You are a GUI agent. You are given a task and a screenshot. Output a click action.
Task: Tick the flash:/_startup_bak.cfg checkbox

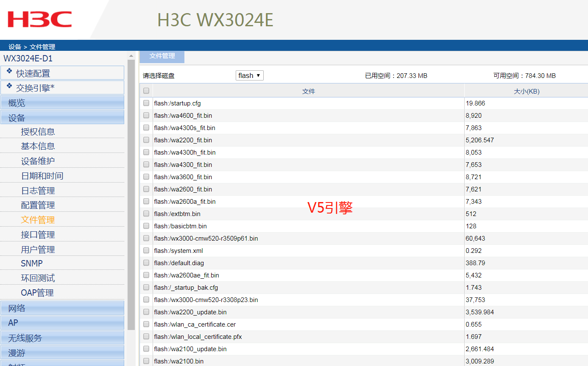(146, 287)
